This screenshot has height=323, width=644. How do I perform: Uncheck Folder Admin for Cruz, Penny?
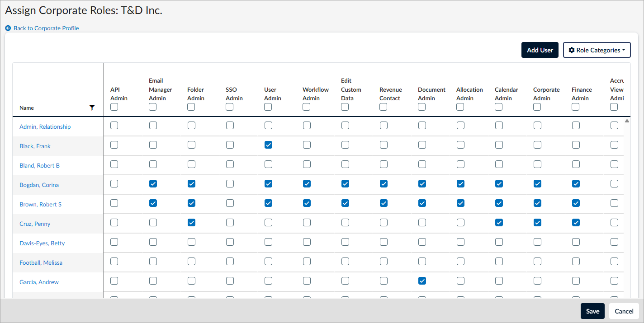tap(191, 223)
